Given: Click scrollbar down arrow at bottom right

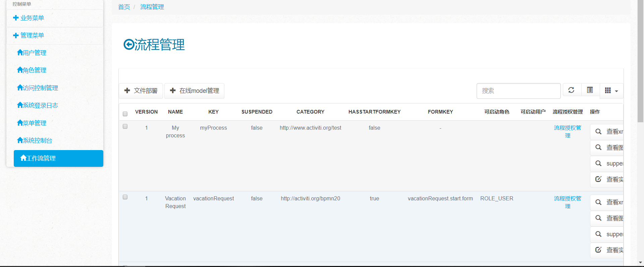Looking at the screenshot, I should point(641,263).
